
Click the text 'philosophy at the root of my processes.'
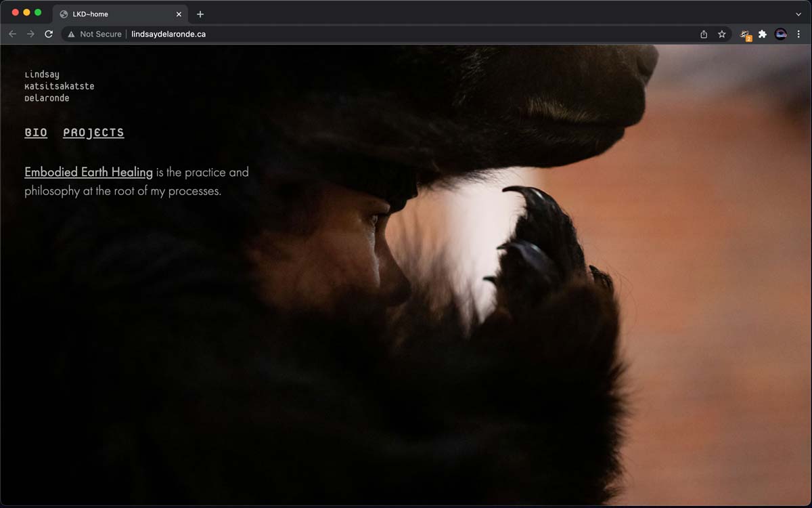(122, 191)
